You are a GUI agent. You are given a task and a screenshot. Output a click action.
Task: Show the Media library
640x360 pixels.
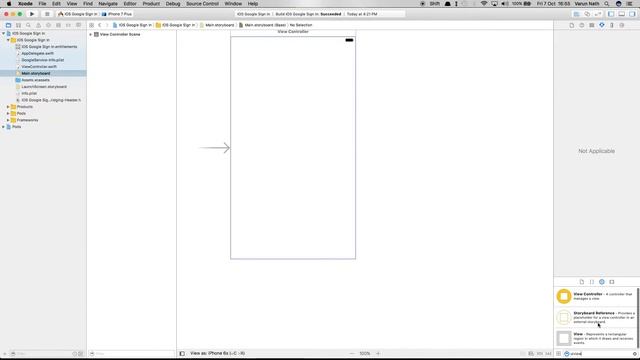611,282
